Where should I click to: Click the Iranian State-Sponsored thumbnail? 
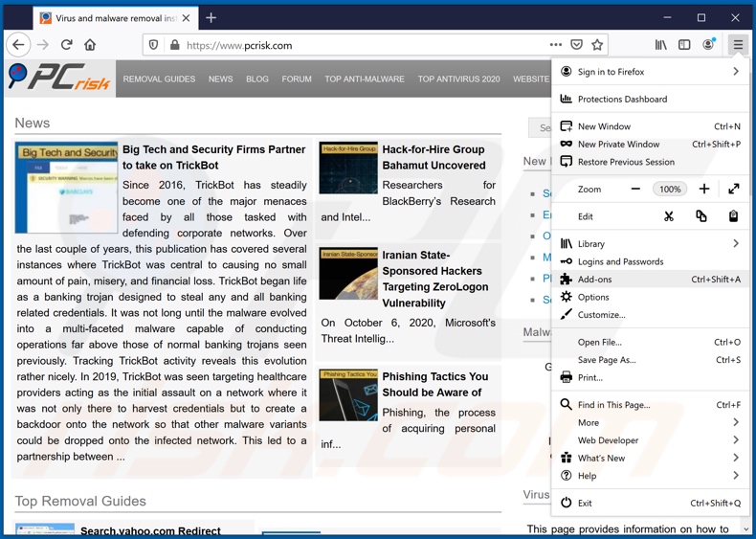(x=348, y=273)
